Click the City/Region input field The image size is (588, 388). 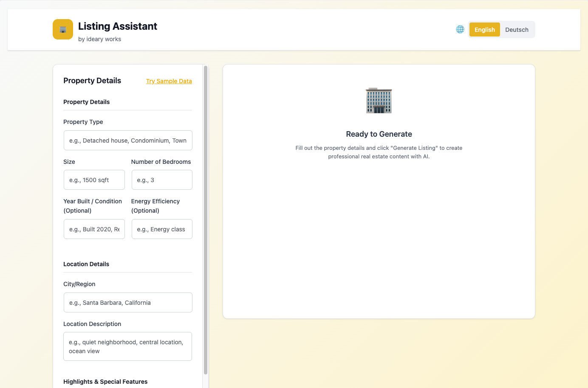click(128, 303)
